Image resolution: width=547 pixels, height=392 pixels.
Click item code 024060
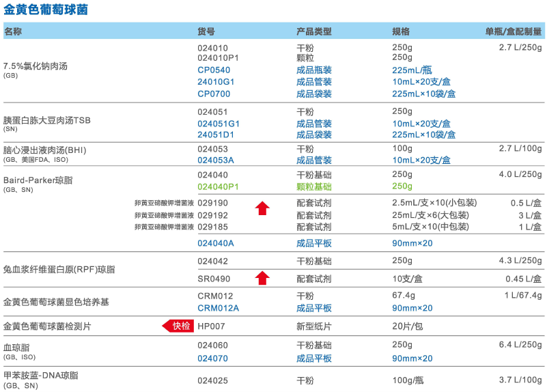coord(213,346)
